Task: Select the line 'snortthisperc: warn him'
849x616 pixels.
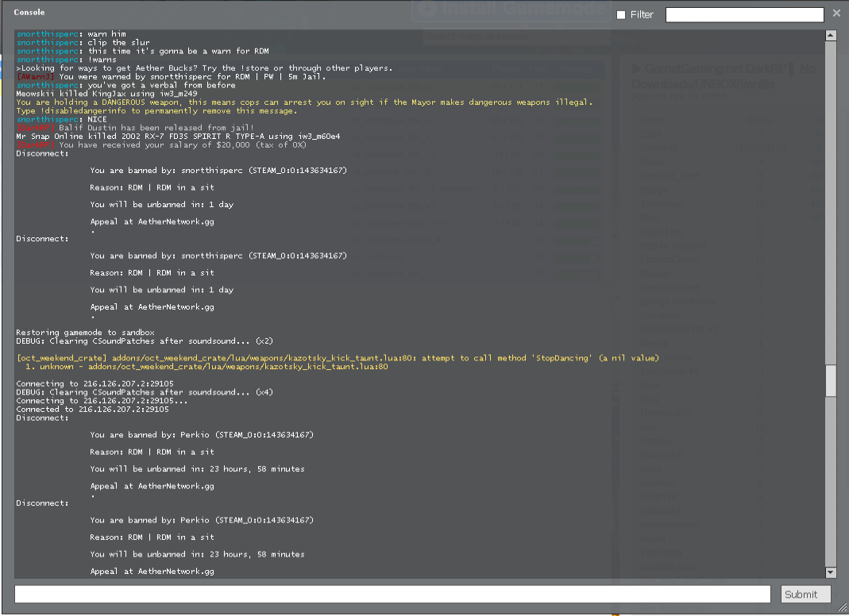Action: tap(71, 33)
